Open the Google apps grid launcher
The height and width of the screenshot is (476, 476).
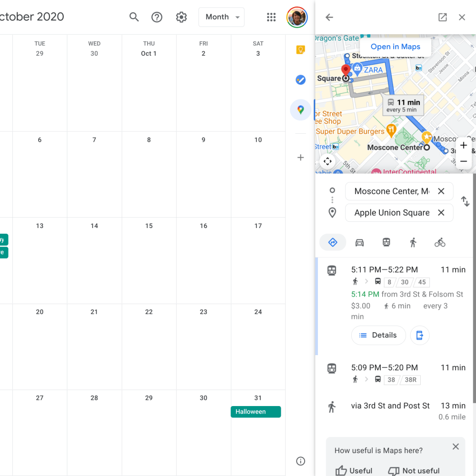(x=271, y=17)
